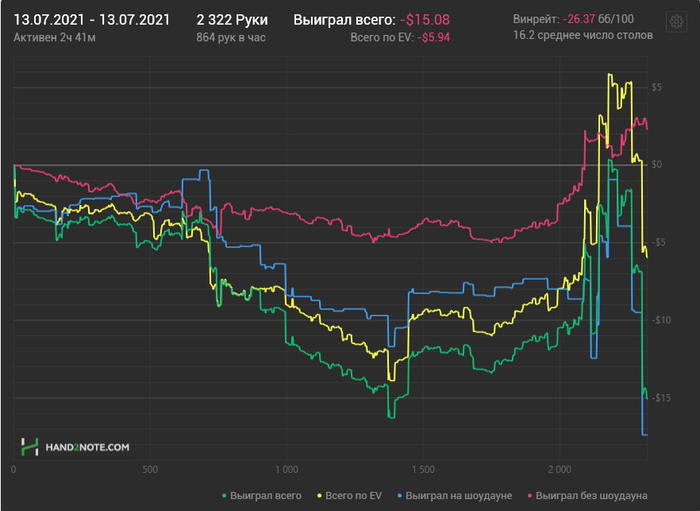The width and height of the screenshot is (700, 511).
Task: Click 'Активен 2ч 41м' activity text
Action: [x=54, y=37]
